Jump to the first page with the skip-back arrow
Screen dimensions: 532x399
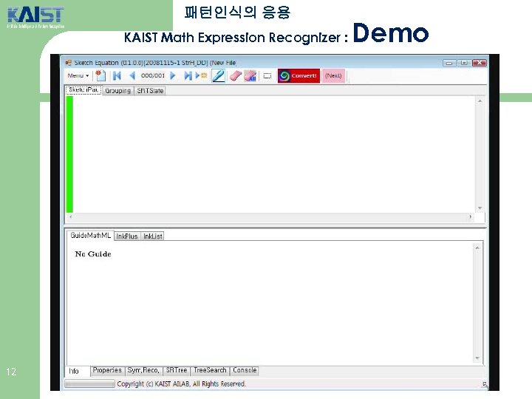pyautogui.click(x=117, y=75)
